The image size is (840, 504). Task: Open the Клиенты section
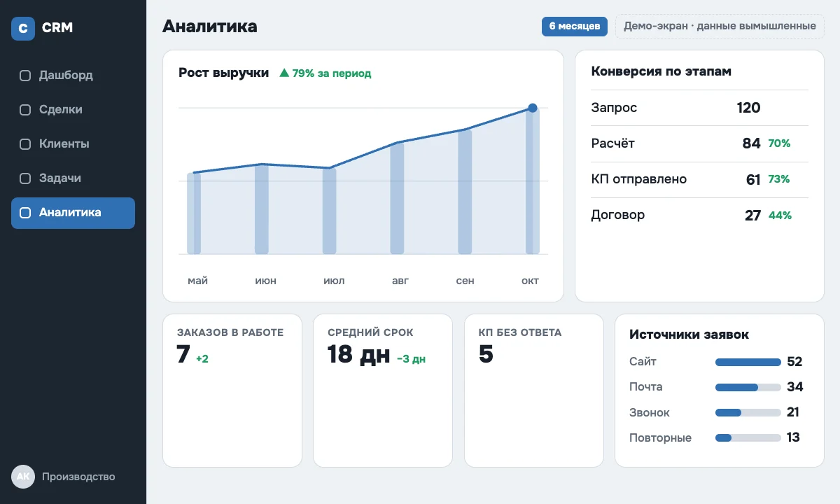tap(73, 144)
